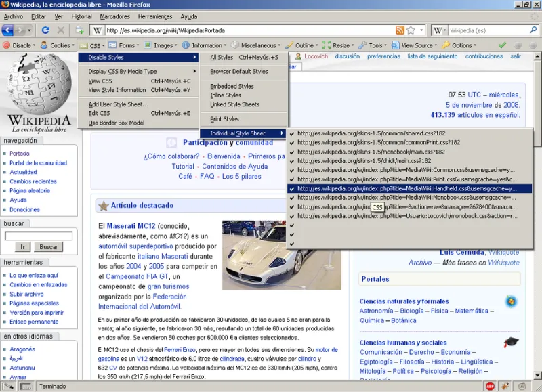Open the Images toolbar menu
The image size is (542, 392).
[x=161, y=45]
